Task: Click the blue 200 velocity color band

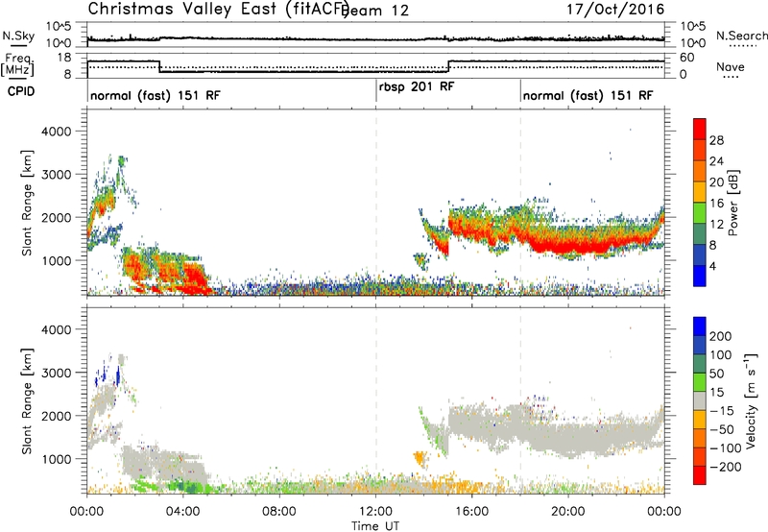Action: coord(700,326)
